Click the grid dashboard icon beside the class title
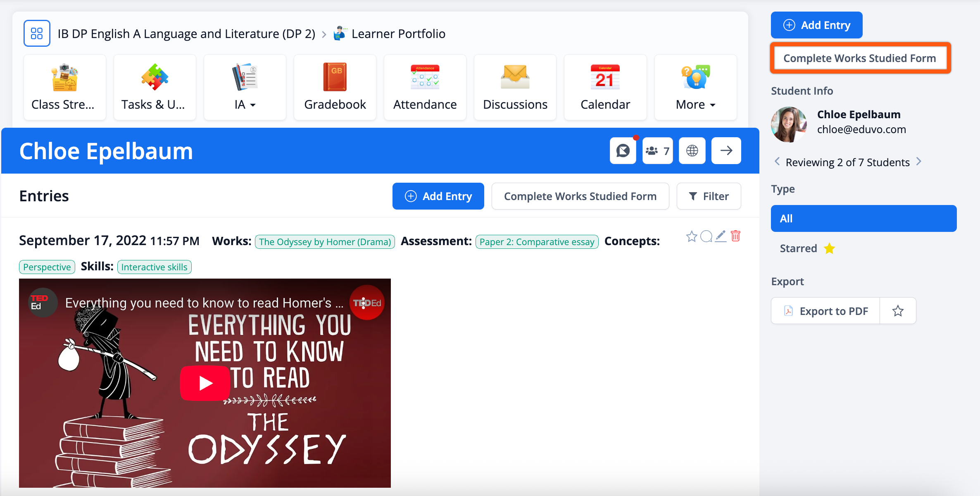Image resolution: width=980 pixels, height=496 pixels. pos(37,33)
